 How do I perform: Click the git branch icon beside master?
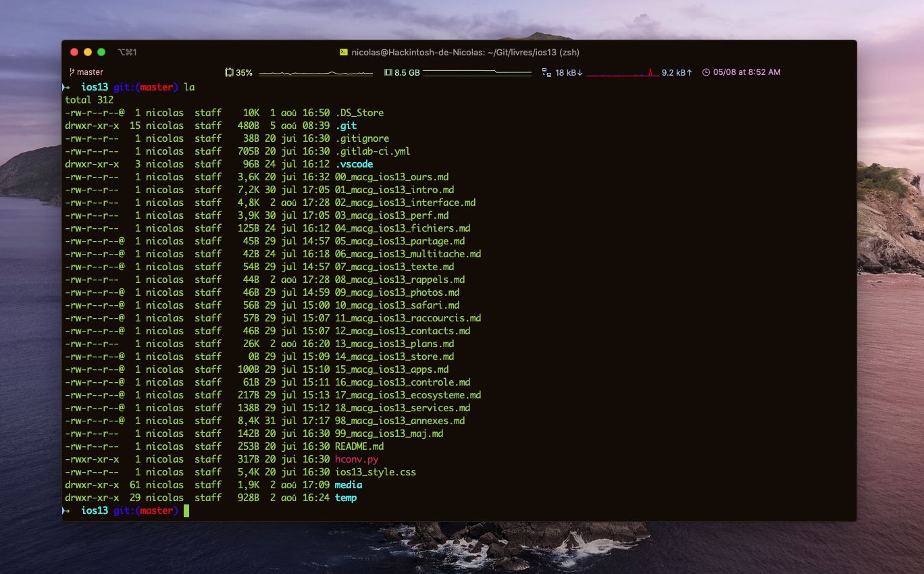[x=72, y=72]
